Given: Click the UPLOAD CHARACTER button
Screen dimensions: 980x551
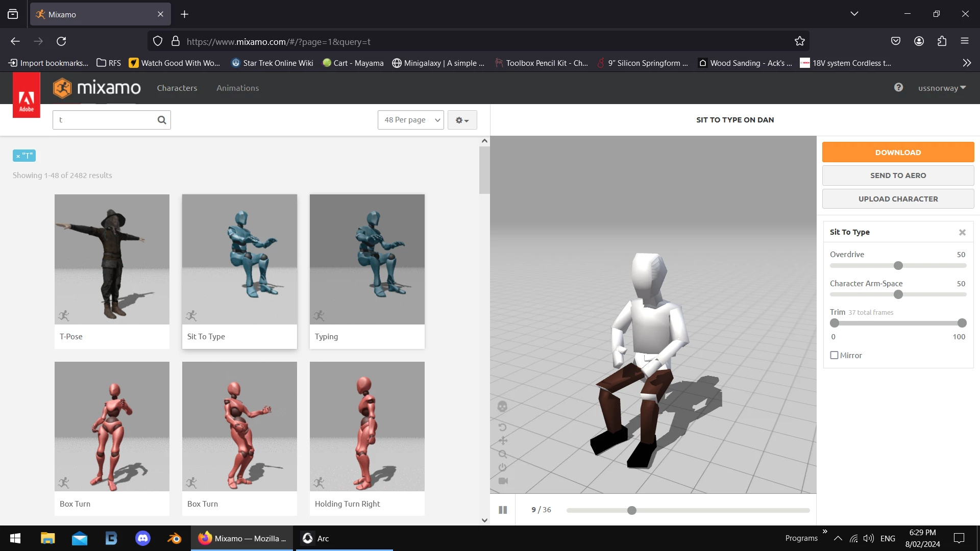Looking at the screenshot, I should tap(898, 199).
